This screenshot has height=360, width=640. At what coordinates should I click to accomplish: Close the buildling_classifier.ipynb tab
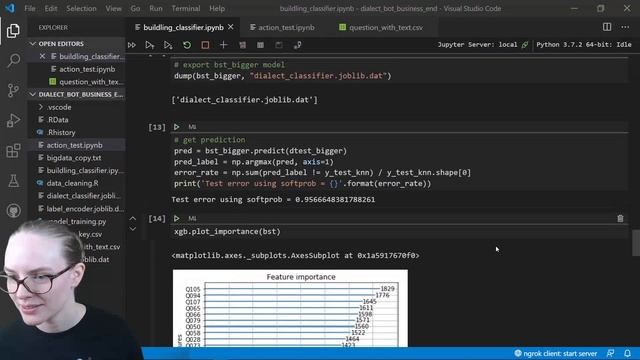tap(231, 27)
